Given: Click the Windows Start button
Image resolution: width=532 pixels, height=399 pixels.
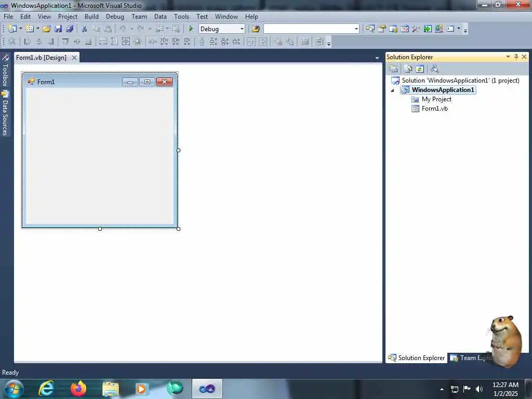Looking at the screenshot, I should coord(14,389).
